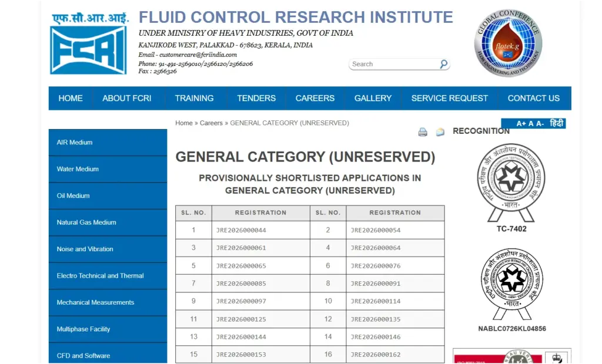Click registration JRE2026000091
Screen dimensions: 602x364
coord(376,284)
